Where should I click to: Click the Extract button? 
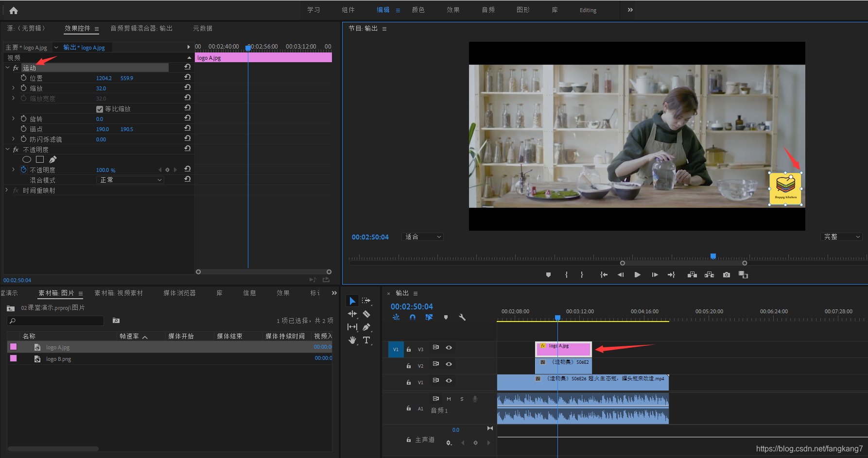coord(709,275)
